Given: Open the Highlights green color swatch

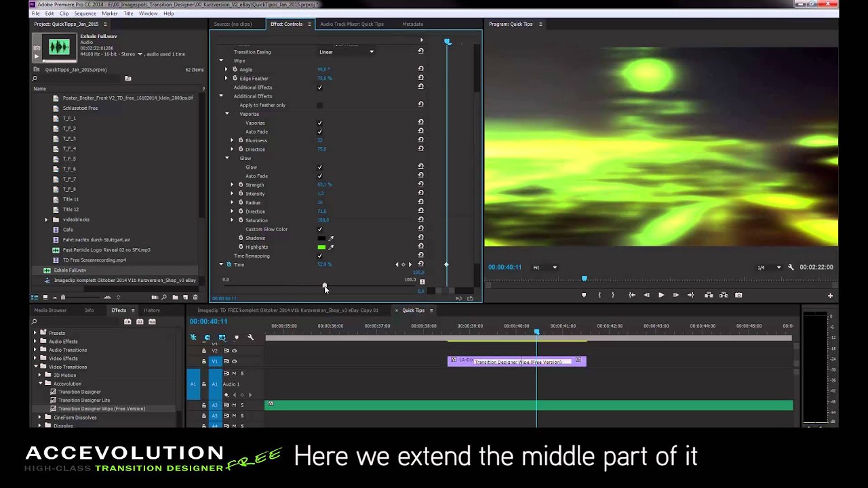Looking at the screenshot, I should coord(321,247).
